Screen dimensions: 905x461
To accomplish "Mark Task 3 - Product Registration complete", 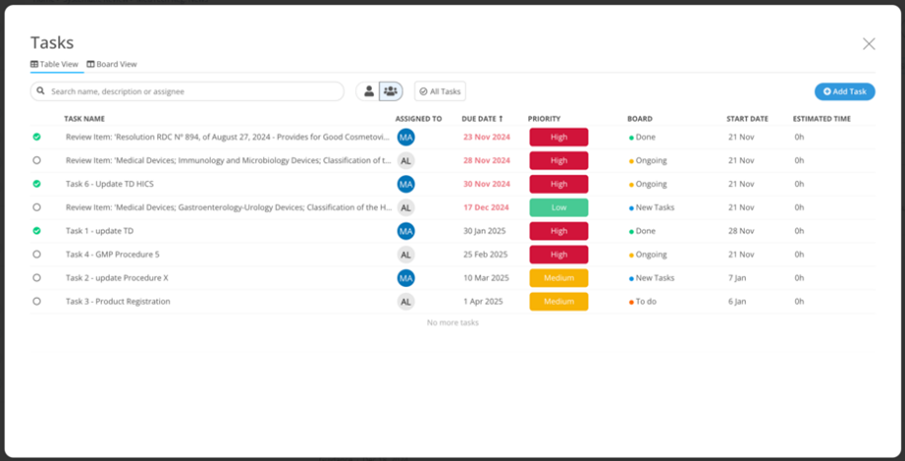I will click(37, 301).
